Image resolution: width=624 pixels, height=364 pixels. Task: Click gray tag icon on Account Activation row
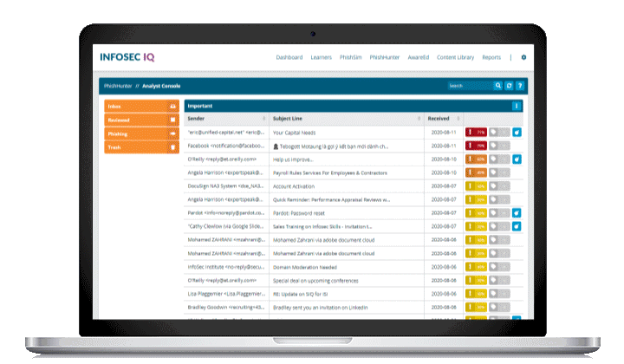click(x=493, y=186)
